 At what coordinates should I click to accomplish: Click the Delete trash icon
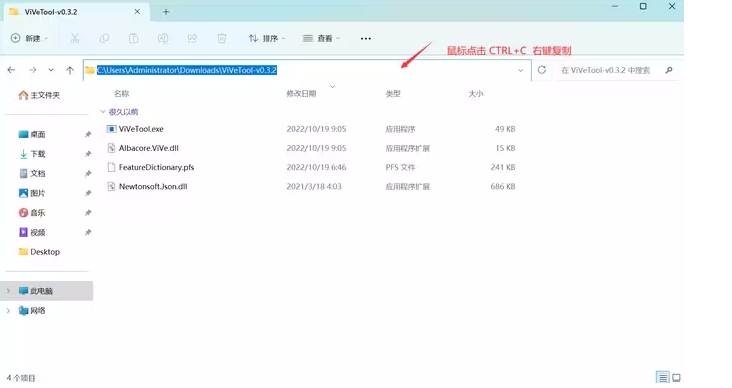[x=222, y=38]
